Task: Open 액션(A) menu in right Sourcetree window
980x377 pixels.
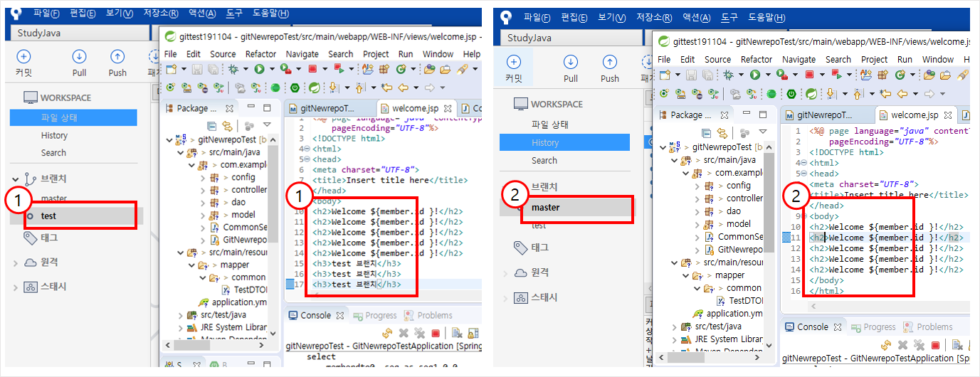Action: (x=696, y=17)
